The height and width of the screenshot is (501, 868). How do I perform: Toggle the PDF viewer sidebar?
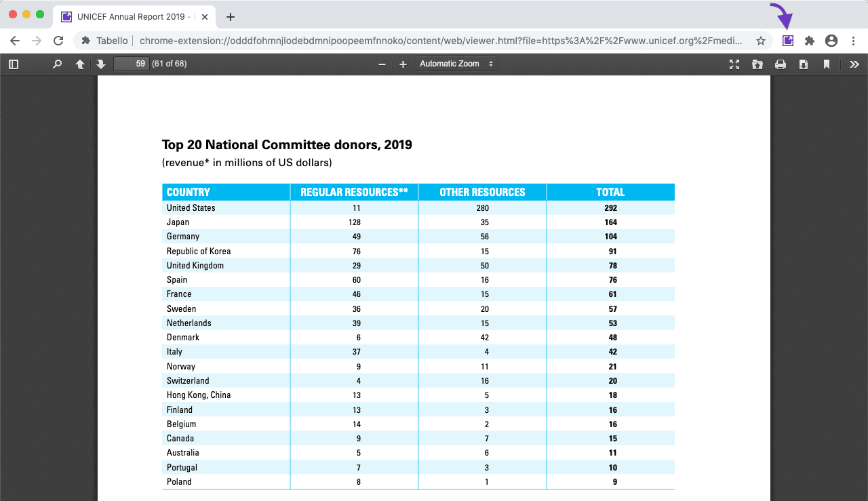[14, 64]
